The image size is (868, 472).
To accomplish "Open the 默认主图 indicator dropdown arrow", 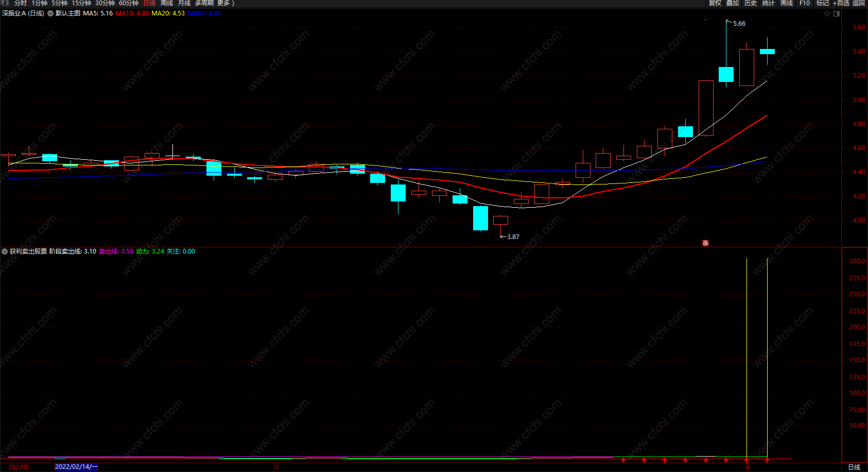I will [50, 13].
